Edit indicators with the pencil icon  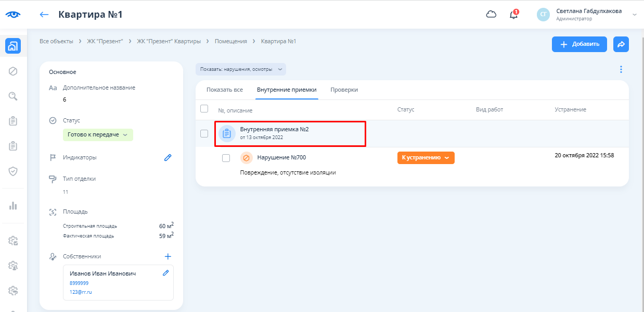(168, 157)
